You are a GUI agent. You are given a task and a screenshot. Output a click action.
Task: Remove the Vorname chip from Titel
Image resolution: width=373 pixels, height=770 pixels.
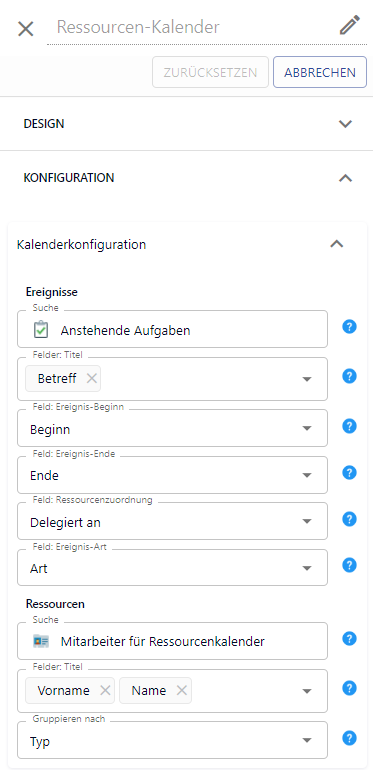click(105, 690)
